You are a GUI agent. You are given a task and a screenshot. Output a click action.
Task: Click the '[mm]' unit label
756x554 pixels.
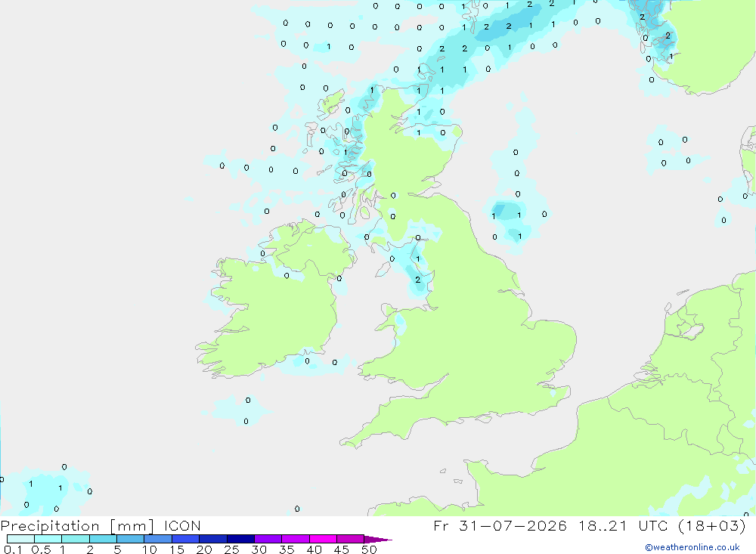(x=132, y=526)
